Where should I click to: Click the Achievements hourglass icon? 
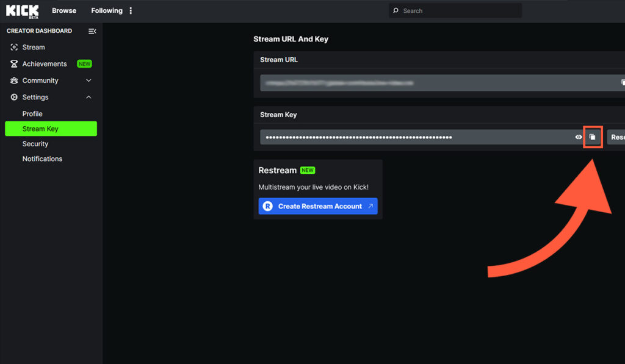13,63
